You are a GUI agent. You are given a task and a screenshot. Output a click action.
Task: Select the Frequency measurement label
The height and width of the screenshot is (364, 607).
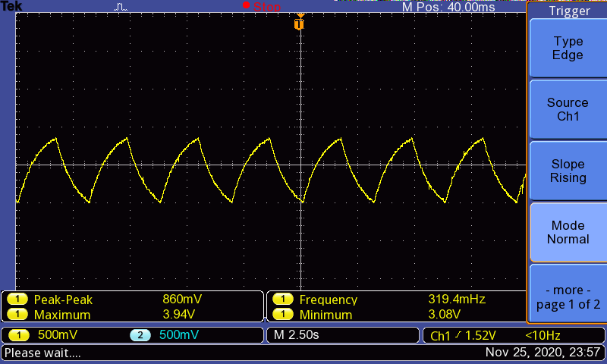329,300
